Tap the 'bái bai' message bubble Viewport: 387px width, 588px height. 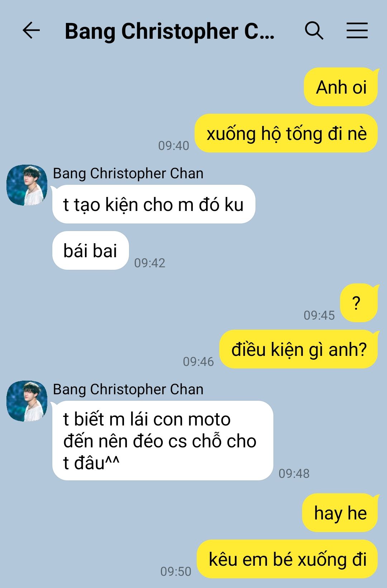(x=90, y=250)
